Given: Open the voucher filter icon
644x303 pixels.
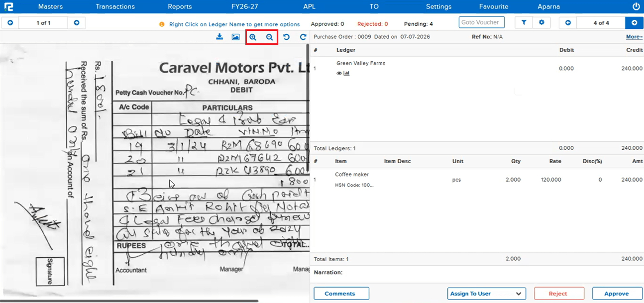Looking at the screenshot, I should 524,22.
